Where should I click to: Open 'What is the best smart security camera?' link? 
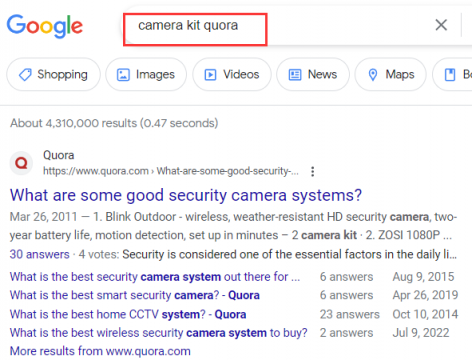[x=135, y=295]
